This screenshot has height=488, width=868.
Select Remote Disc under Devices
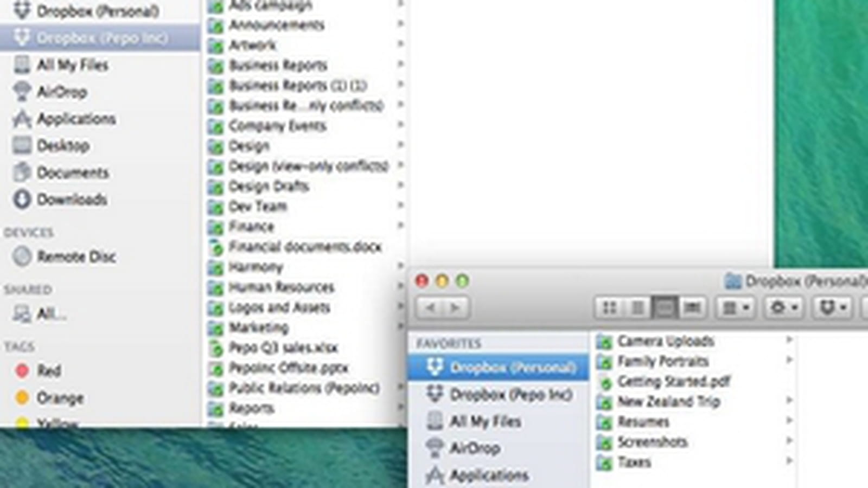point(64,256)
